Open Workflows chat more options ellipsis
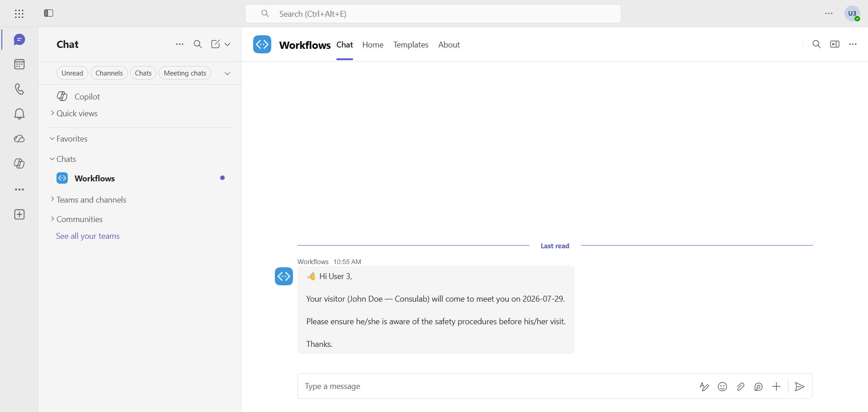 (853, 44)
